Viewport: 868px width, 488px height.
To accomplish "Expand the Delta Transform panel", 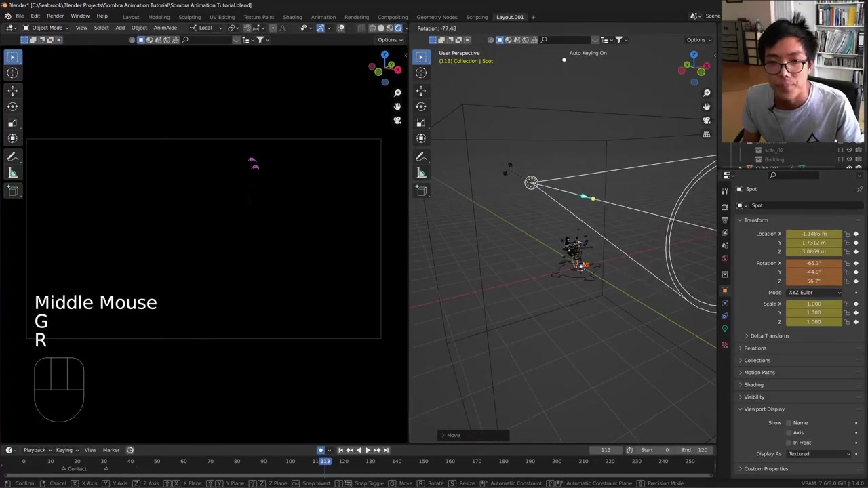I will pyautogui.click(x=769, y=336).
